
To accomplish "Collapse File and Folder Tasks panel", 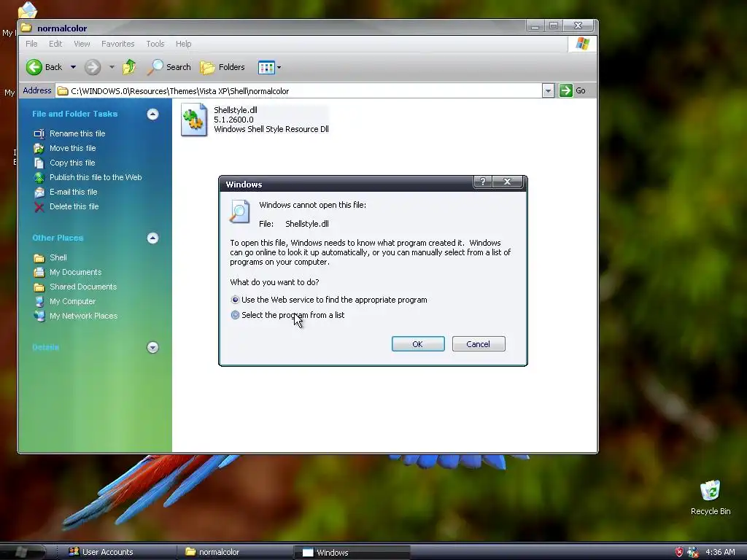I will (x=152, y=114).
